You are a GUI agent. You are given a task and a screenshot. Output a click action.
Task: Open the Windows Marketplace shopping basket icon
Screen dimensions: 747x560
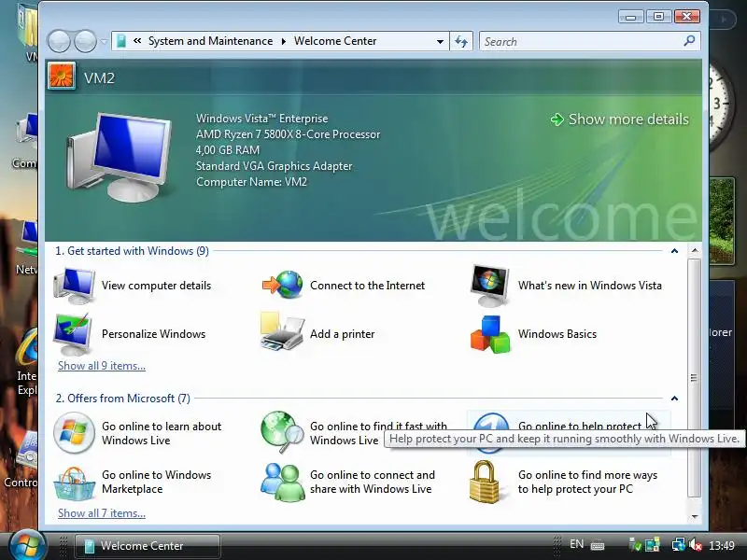[74, 483]
